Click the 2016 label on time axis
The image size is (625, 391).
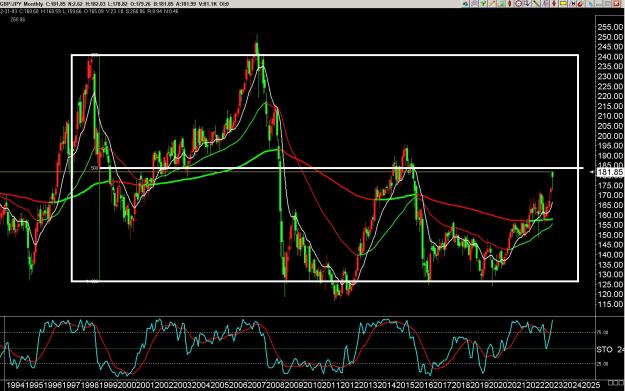click(x=423, y=385)
